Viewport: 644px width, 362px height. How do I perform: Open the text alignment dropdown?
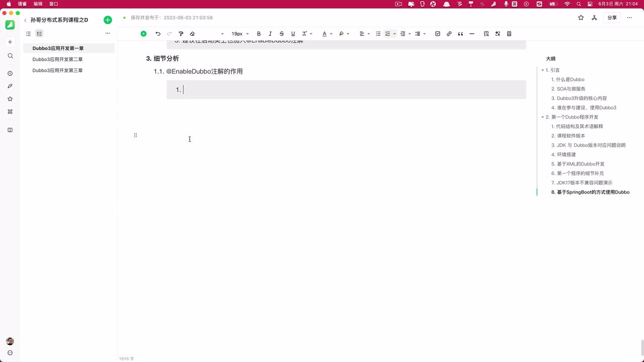(364, 34)
